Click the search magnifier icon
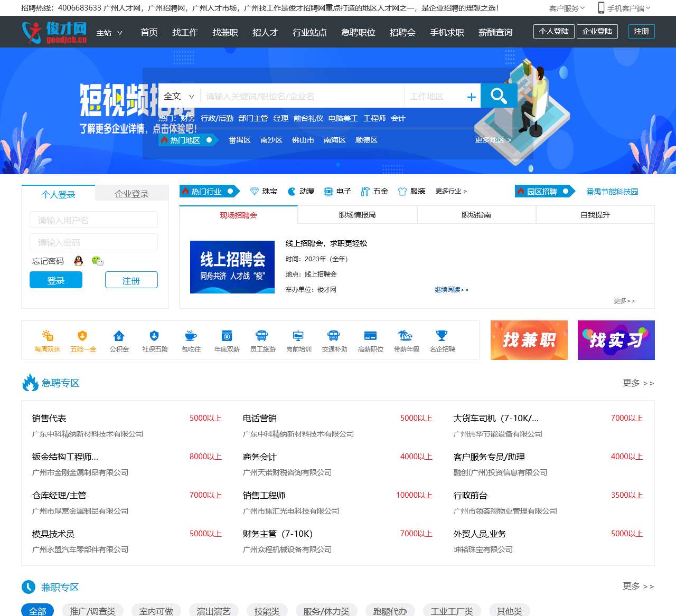Viewport: 676px width, 616px height. coord(499,96)
